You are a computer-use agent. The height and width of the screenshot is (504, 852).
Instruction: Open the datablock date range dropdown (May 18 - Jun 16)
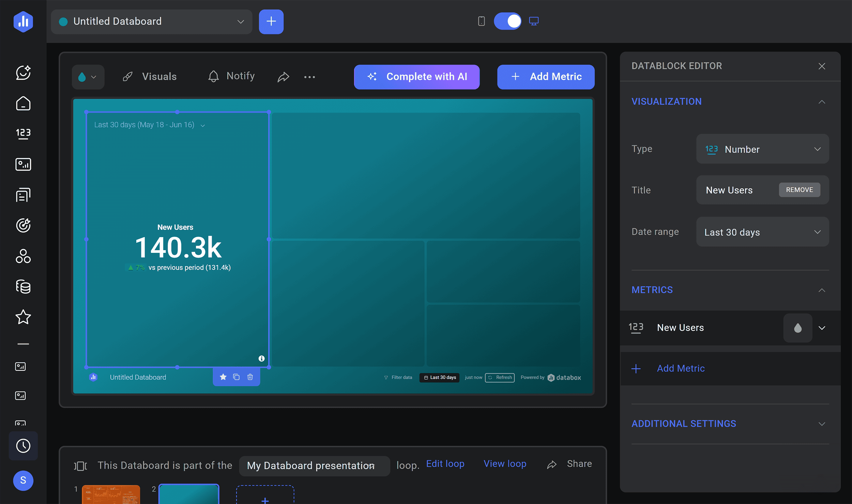149,125
